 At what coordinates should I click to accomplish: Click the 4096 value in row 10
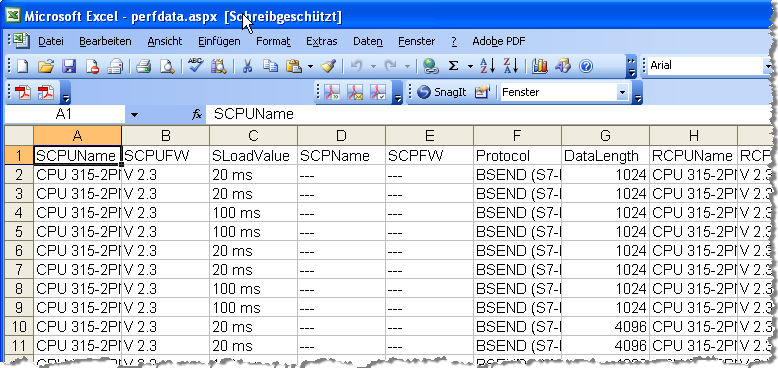(605, 327)
